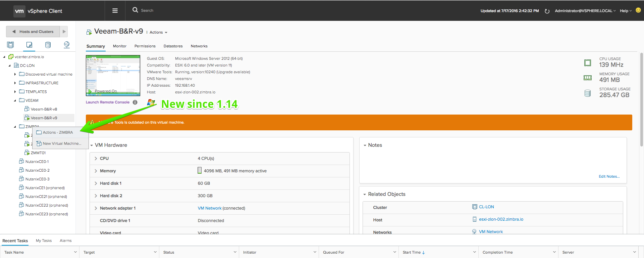The image size is (644, 258).
Task: Click the Windows guest OS logo icon
Action: [151, 102]
